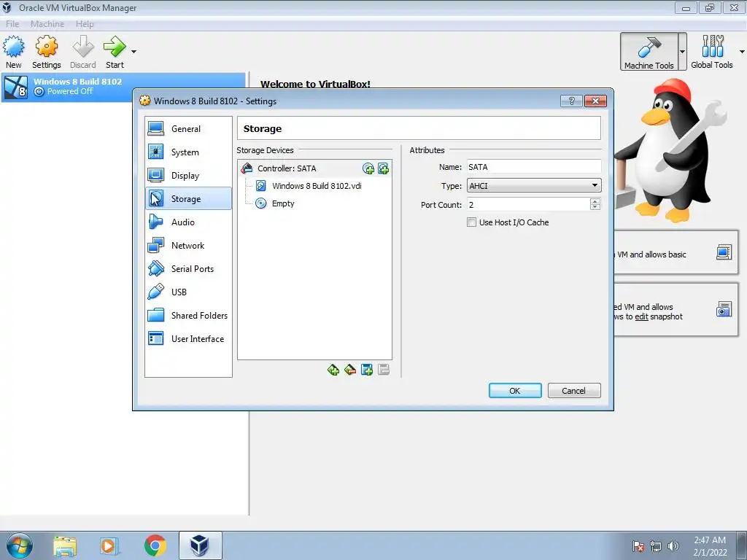Select the Controller: SATA tree row
Image resolution: width=747 pixels, height=560 pixels.
(x=314, y=168)
